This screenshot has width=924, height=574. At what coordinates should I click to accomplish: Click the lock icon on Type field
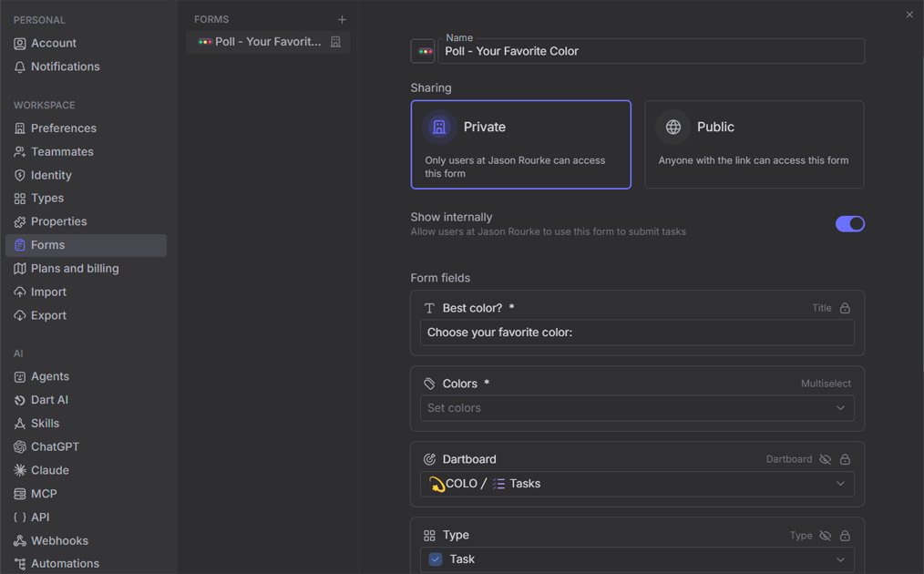(845, 536)
